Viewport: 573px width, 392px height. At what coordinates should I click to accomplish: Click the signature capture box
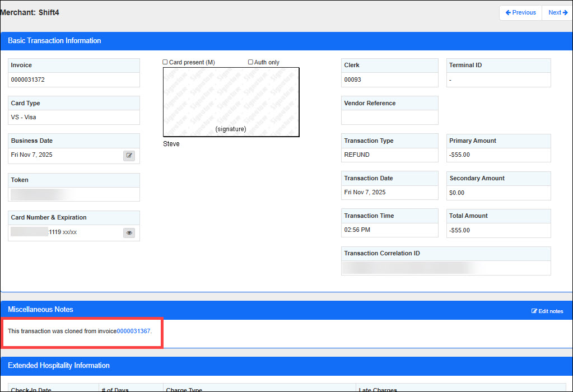tap(231, 102)
